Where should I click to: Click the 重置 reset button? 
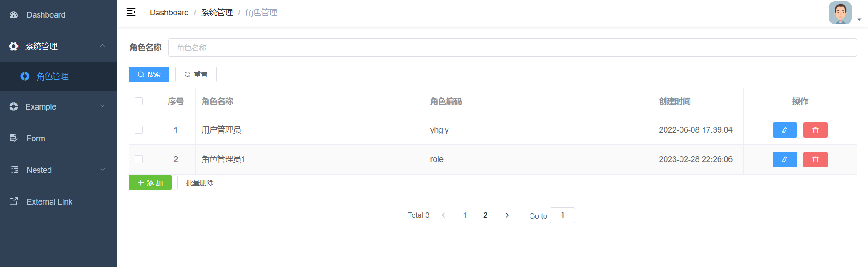196,75
